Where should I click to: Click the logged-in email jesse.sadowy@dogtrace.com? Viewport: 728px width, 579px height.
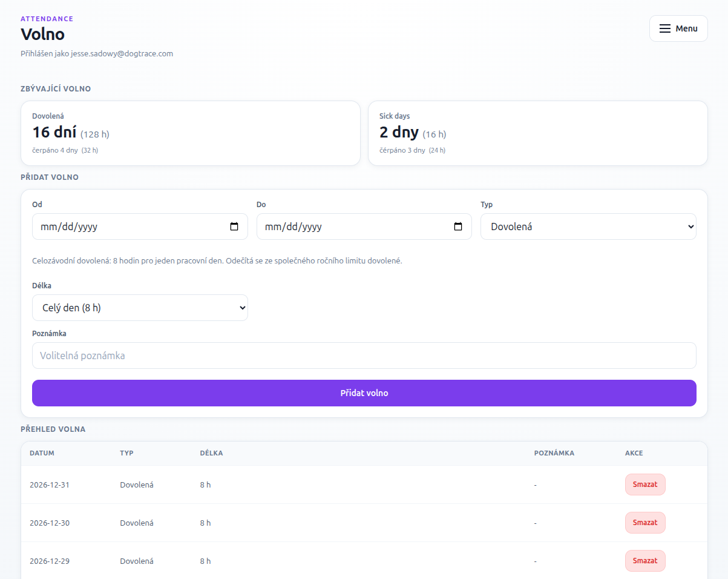click(x=122, y=54)
